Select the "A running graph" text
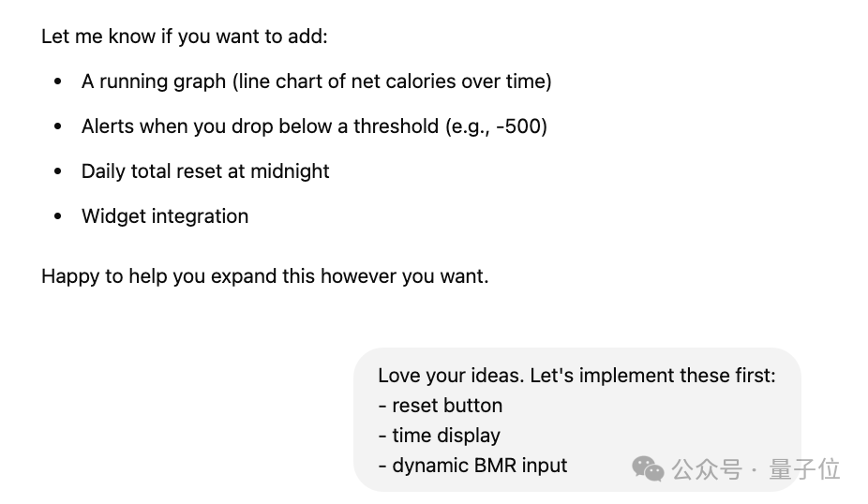868x504 pixels. coord(154,82)
